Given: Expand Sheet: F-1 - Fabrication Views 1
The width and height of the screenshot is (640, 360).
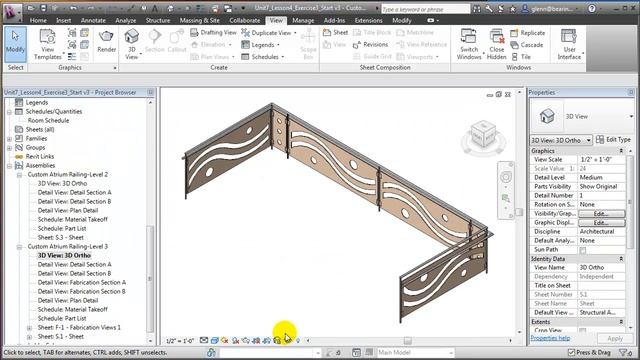Looking at the screenshot, I should pos(29,328).
